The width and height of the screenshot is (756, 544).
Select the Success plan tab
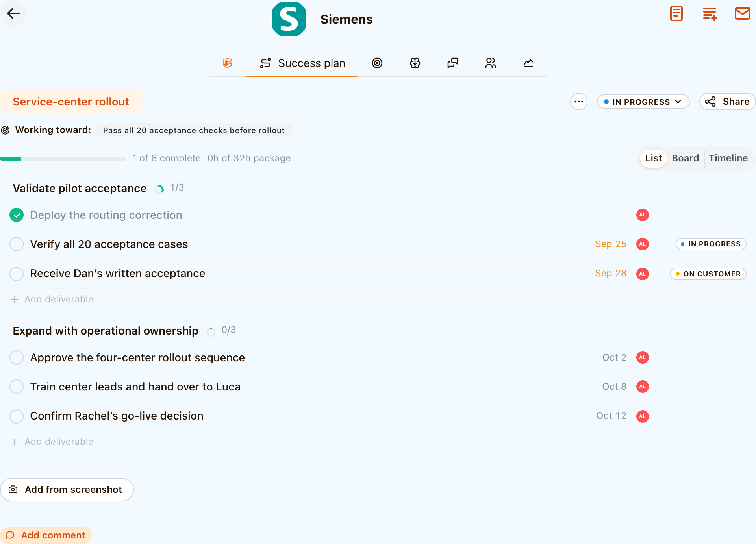tap(302, 63)
